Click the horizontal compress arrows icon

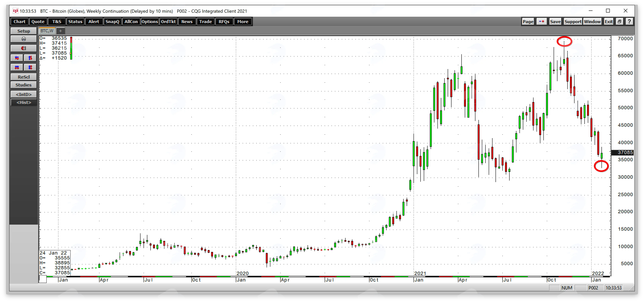[17, 68]
